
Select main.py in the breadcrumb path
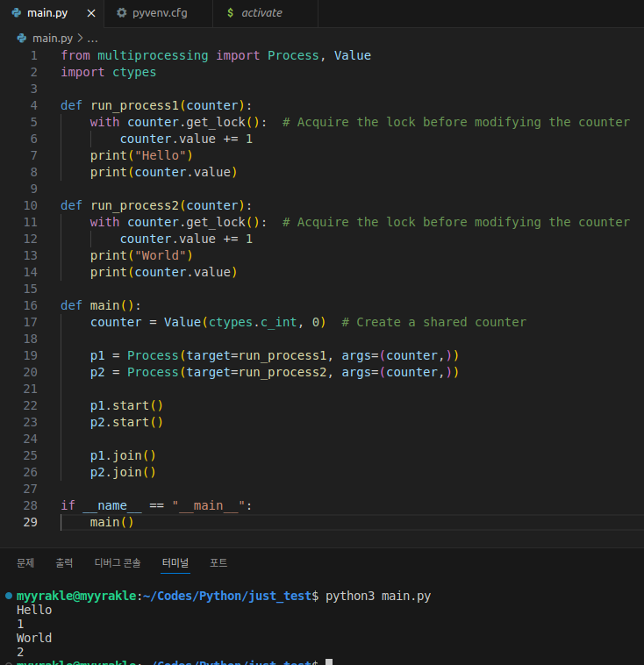pyautogui.click(x=53, y=38)
